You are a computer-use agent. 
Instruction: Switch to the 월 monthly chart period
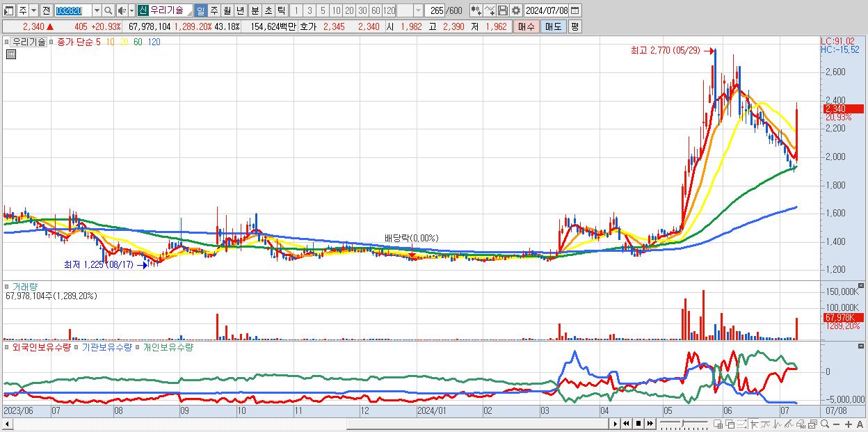tap(227, 10)
